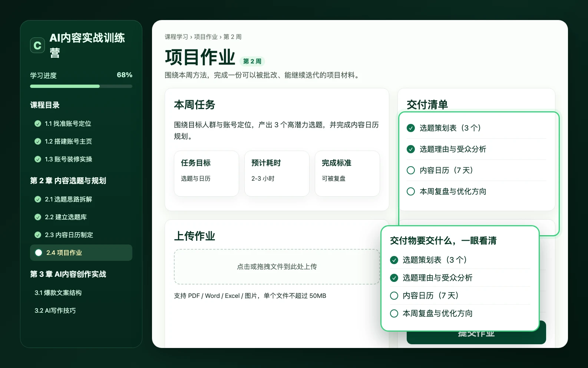Click the 课程目录 heading in sidebar
Viewport: 588px width, 368px height.
(45, 105)
